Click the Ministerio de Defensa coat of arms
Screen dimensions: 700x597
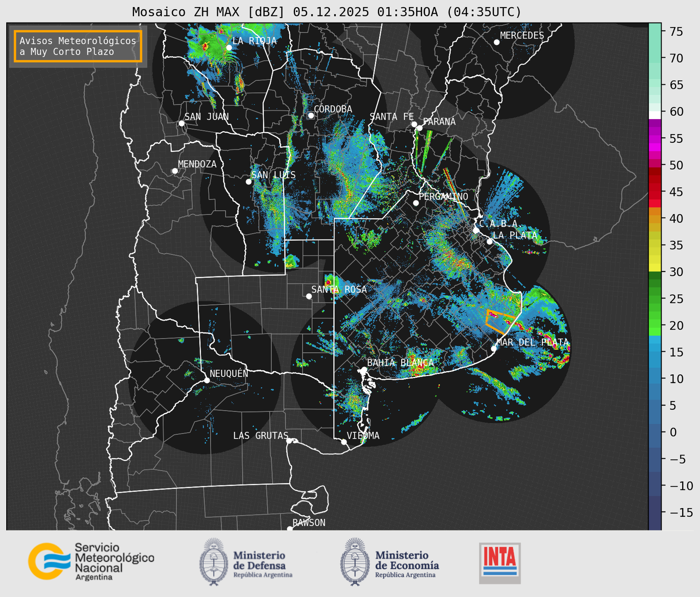(214, 562)
